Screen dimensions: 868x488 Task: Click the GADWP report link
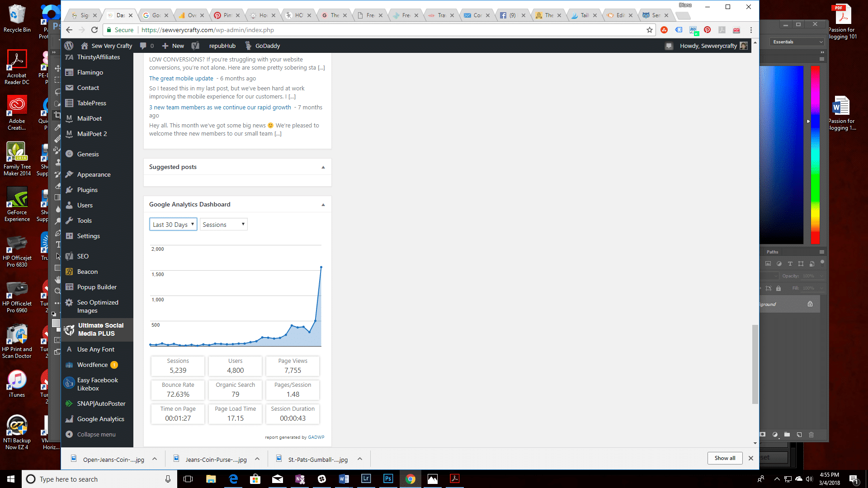(x=316, y=437)
